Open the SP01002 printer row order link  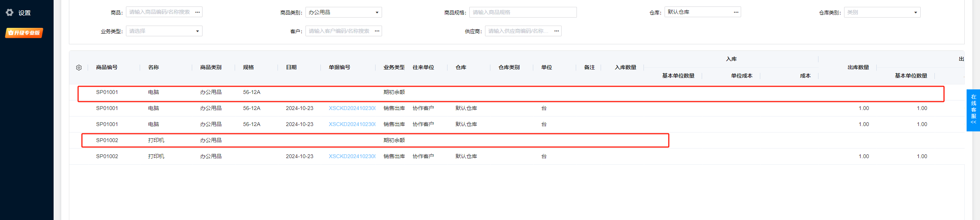point(352,157)
